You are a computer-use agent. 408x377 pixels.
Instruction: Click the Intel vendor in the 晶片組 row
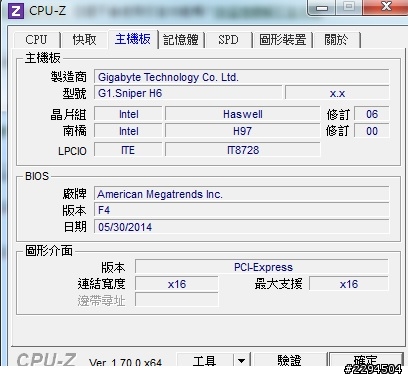pyautogui.click(x=128, y=114)
